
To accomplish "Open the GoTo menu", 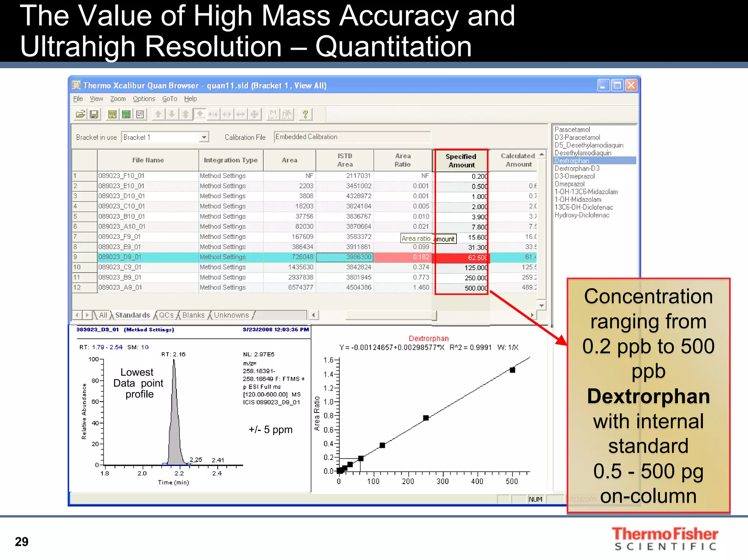I will coord(169,99).
